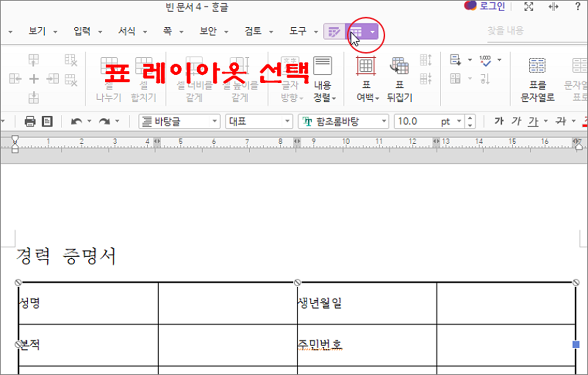The width and height of the screenshot is (588, 375).
Task: Insert row above icon
Action: [34, 59]
